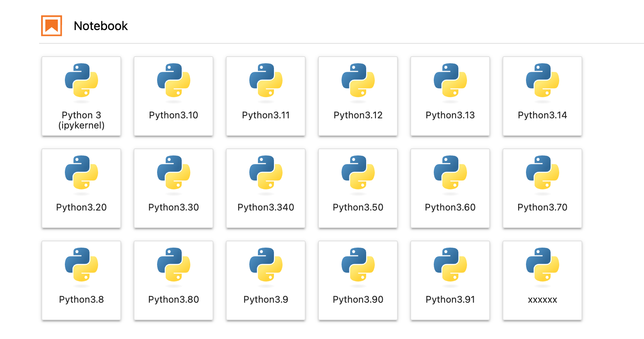
Task: Click the orange Notebook section icon
Action: click(x=52, y=26)
